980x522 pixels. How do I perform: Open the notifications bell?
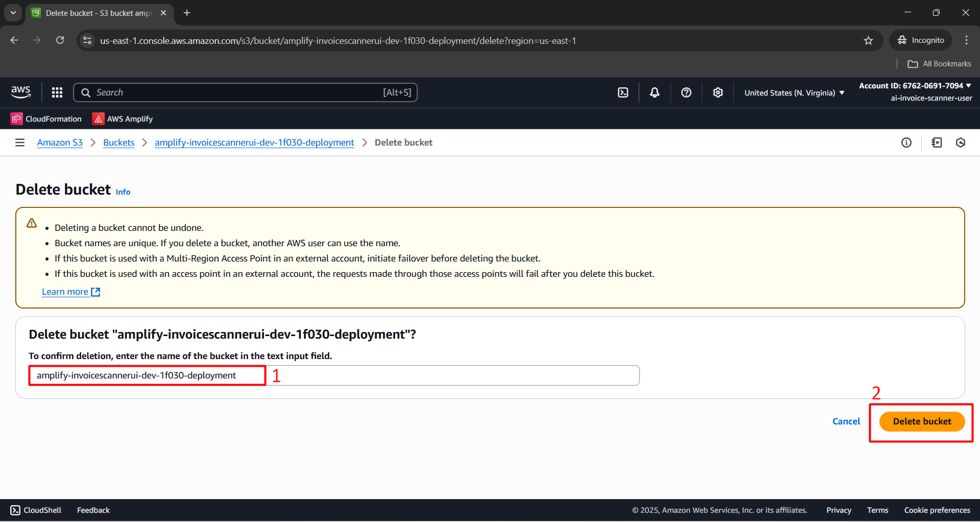point(654,92)
